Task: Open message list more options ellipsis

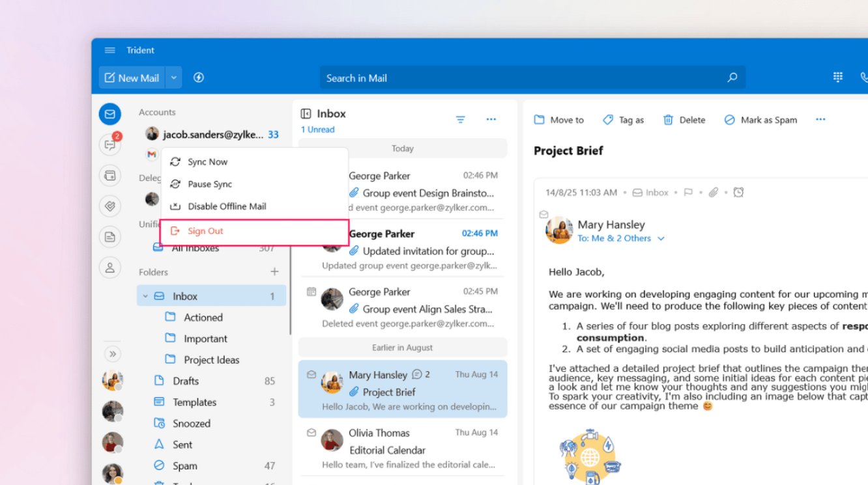Action: coord(491,119)
